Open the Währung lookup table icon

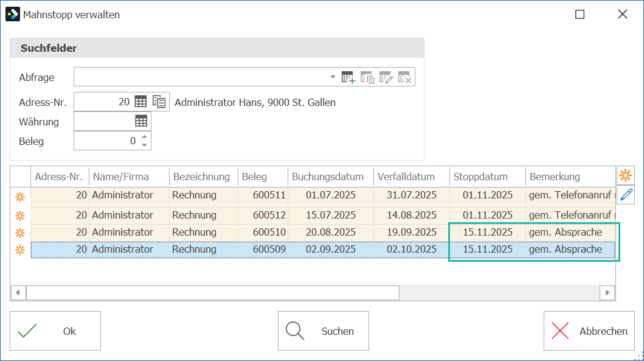pyautogui.click(x=141, y=121)
